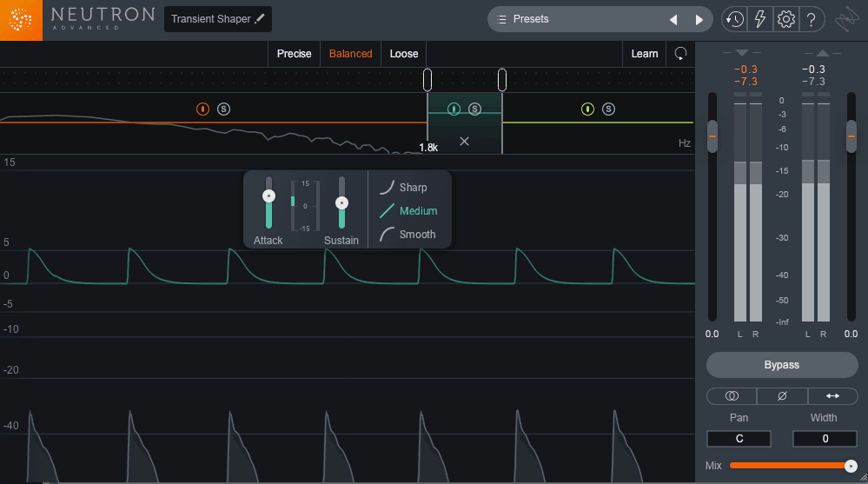Select the Medium contour option
868x484 pixels.
408,211
